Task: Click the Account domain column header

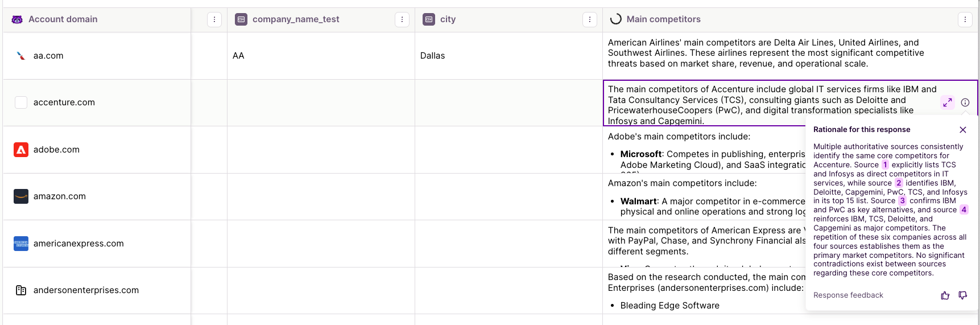Action: (97, 19)
